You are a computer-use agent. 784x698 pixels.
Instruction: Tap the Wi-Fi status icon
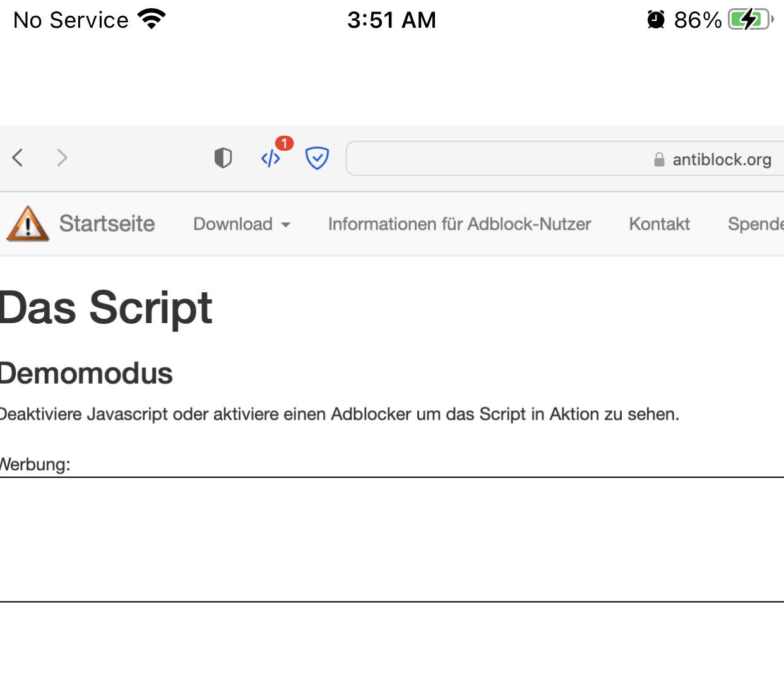[151, 20]
